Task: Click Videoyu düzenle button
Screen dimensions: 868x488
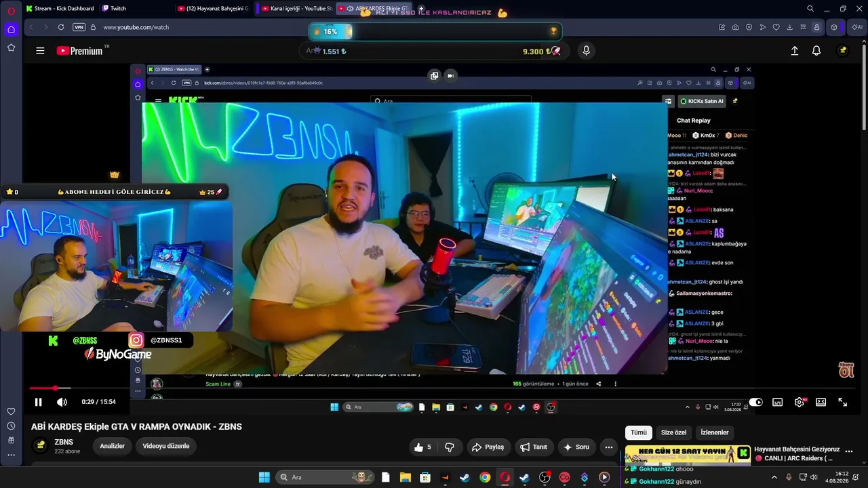Action: [166, 446]
